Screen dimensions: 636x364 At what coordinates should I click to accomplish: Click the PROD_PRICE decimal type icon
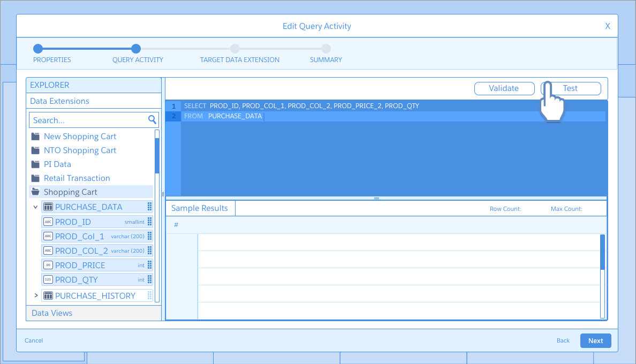[x=48, y=266]
